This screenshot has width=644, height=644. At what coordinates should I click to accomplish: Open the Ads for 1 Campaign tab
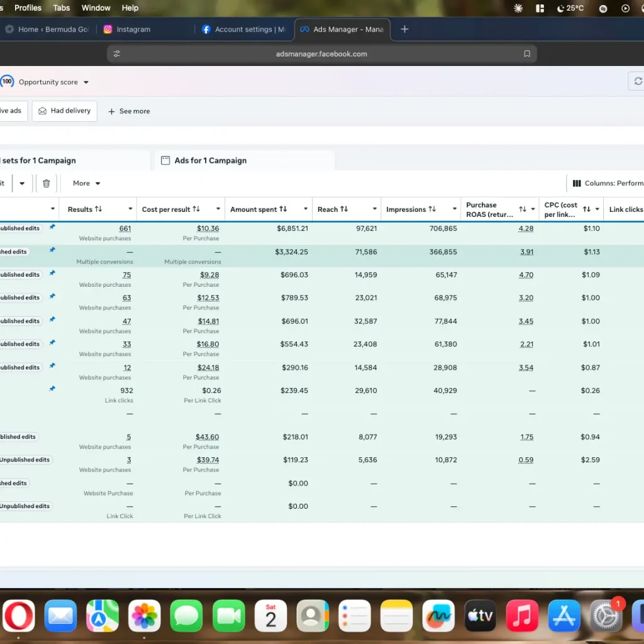245,160
